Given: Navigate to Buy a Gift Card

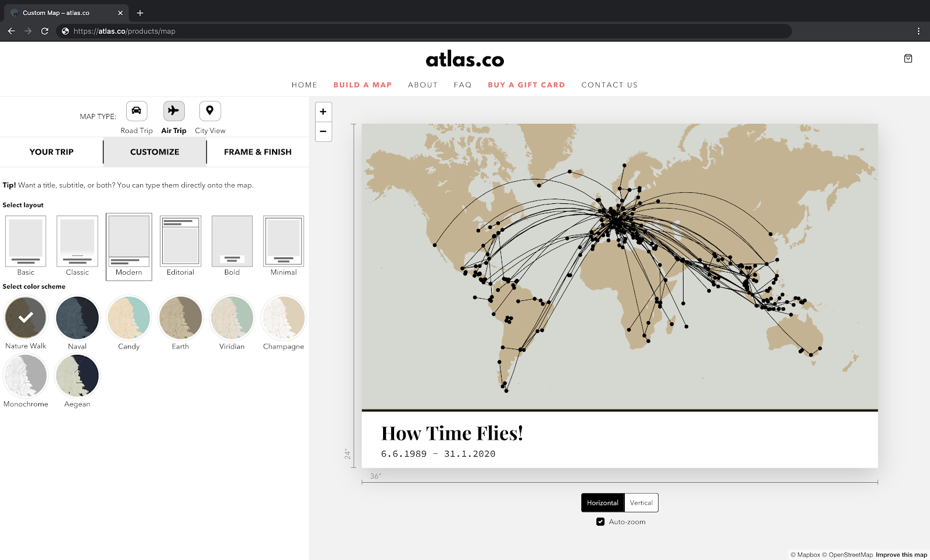Looking at the screenshot, I should (526, 85).
